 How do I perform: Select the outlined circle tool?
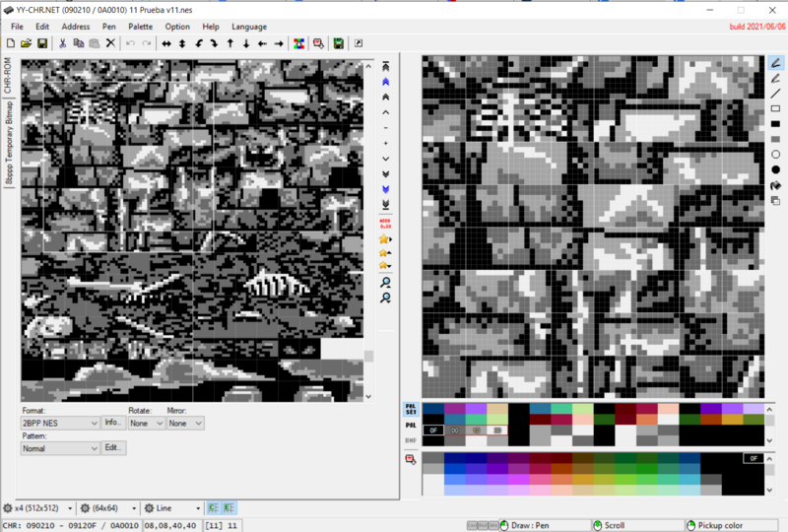pyautogui.click(x=775, y=155)
